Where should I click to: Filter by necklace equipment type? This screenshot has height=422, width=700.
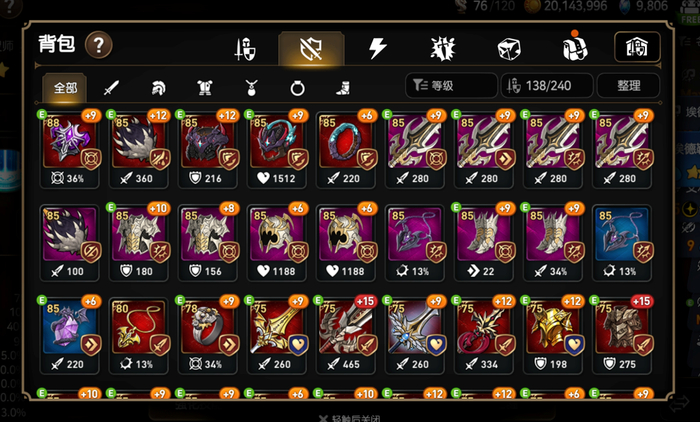[x=251, y=88]
